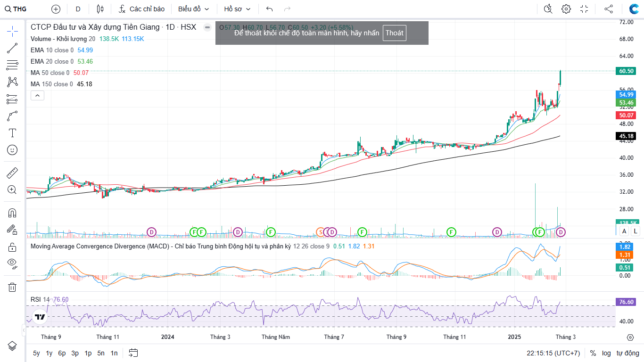Select the text annotation tool
Viewport: 644px width, 362px height.
[x=12, y=133]
